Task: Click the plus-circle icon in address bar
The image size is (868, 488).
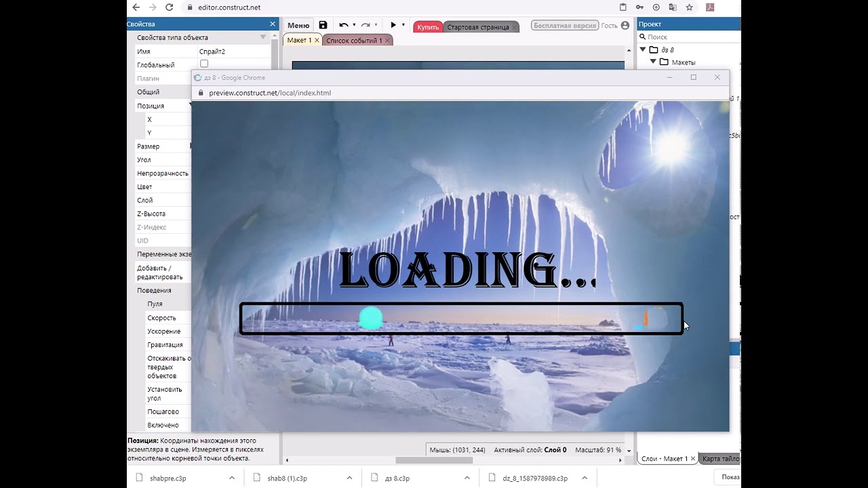Action: point(656,7)
